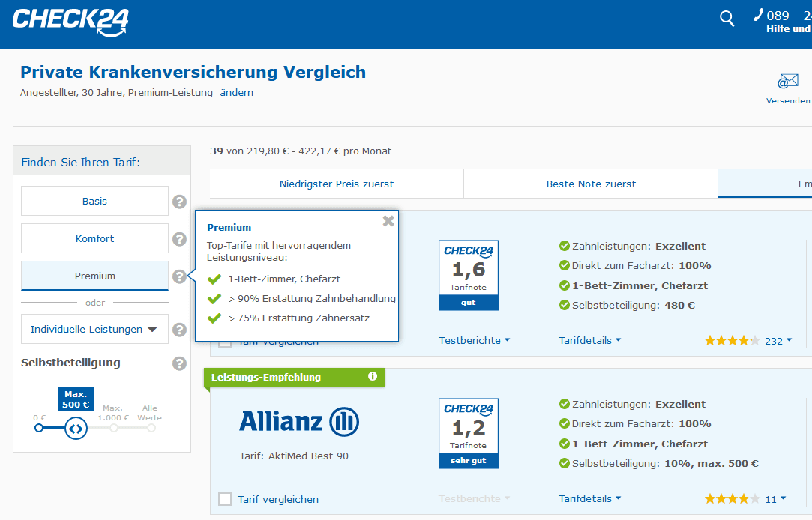This screenshot has height=520, width=812.
Task: Expand the Individuelle Leistungen dropdown
Action: [94, 329]
